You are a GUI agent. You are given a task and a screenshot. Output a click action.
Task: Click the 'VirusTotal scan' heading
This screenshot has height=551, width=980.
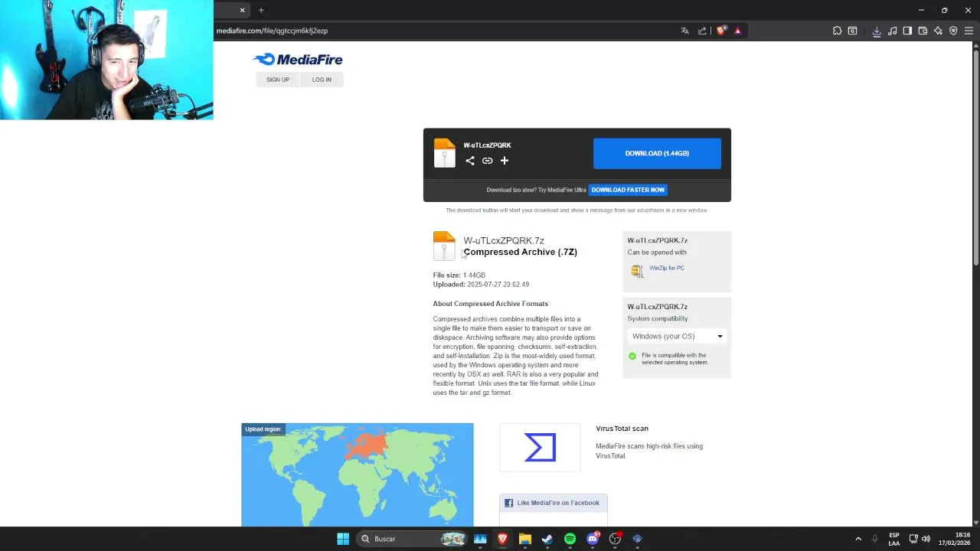tap(622, 429)
